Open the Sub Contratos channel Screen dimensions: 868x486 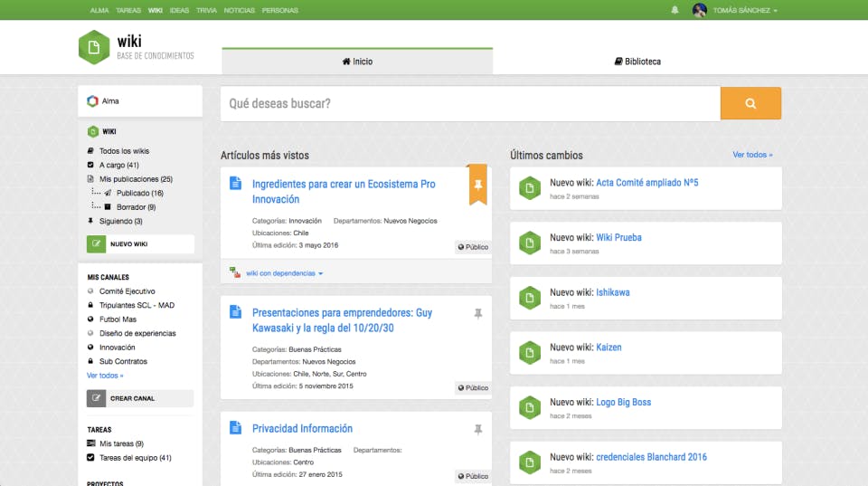click(x=123, y=361)
